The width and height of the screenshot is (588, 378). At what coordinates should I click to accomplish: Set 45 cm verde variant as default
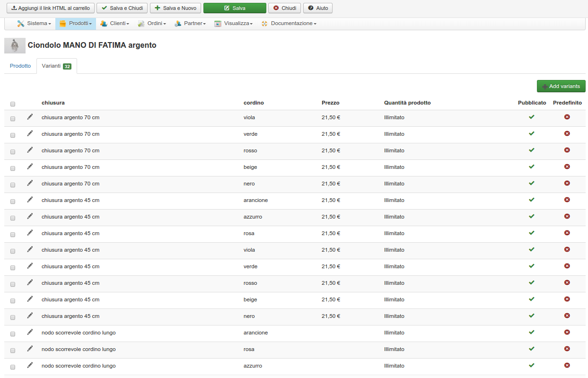pyautogui.click(x=567, y=266)
